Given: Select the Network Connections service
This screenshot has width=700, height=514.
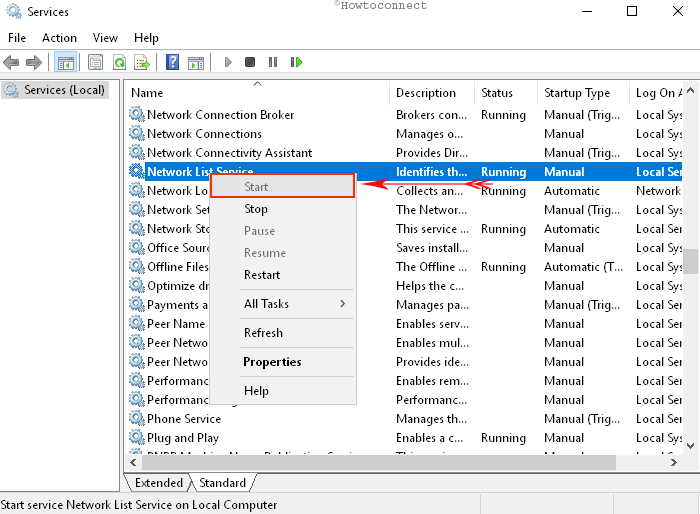Looking at the screenshot, I should pos(204,134).
